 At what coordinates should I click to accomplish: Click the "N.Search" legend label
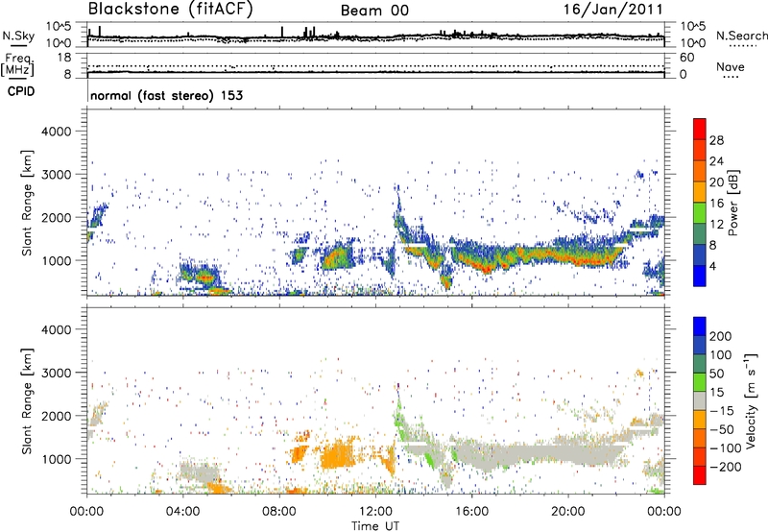pos(742,36)
